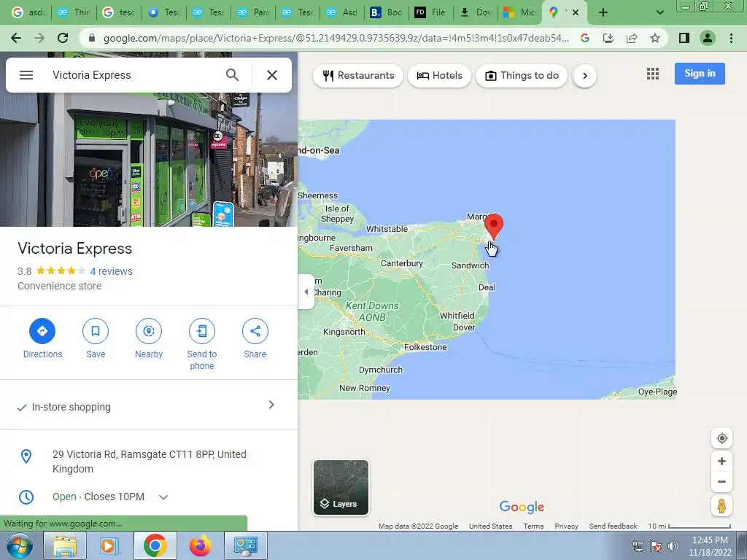The image size is (747, 560).
Task: Open the 4 reviews link
Action: point(112,271)
